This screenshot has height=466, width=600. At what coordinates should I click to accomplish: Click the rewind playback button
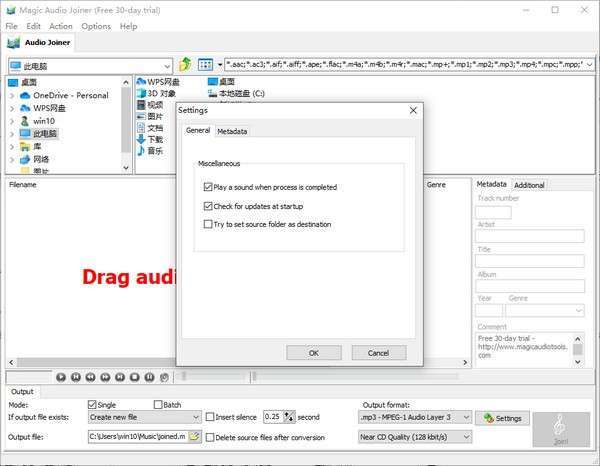(90, 377)
